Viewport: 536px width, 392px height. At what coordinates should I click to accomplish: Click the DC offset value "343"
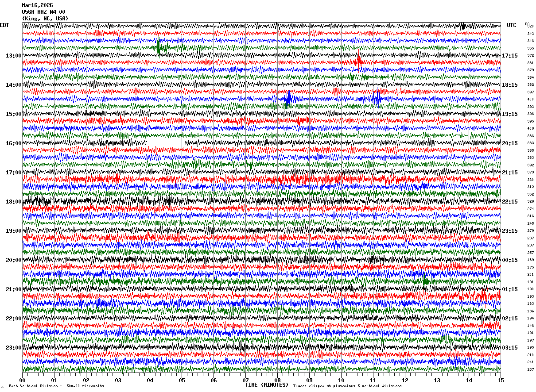tap(530, 34)
